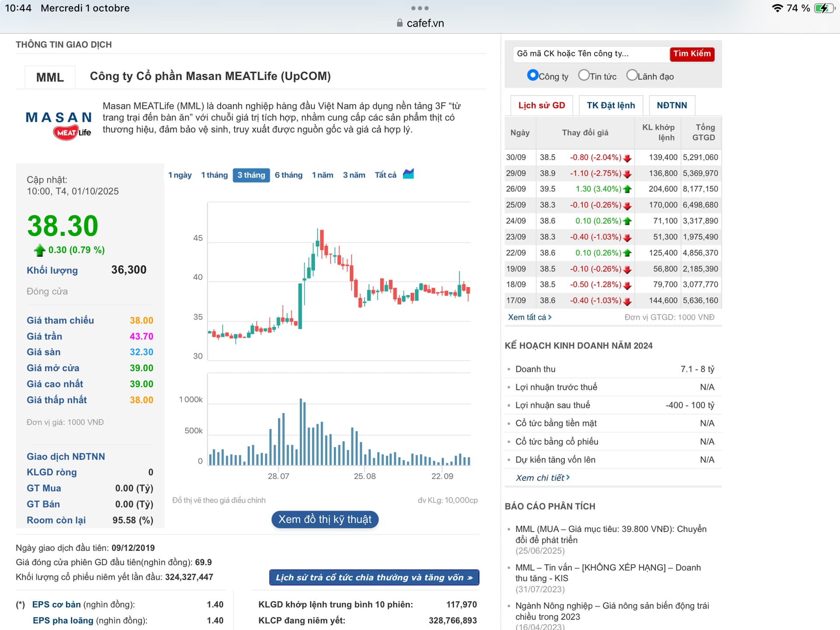Select the Tin tức radio button
Image resolution: width=840 pixels, height=630 pixels.
click(584, 75)
